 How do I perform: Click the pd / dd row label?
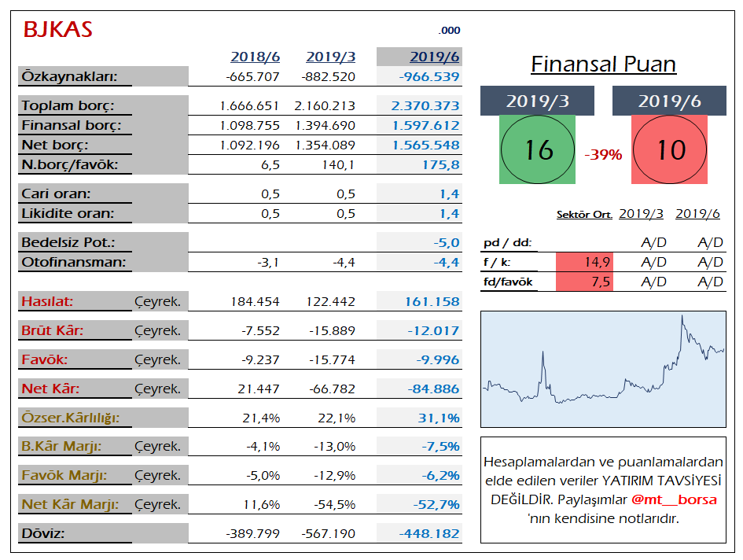[507, 243]
